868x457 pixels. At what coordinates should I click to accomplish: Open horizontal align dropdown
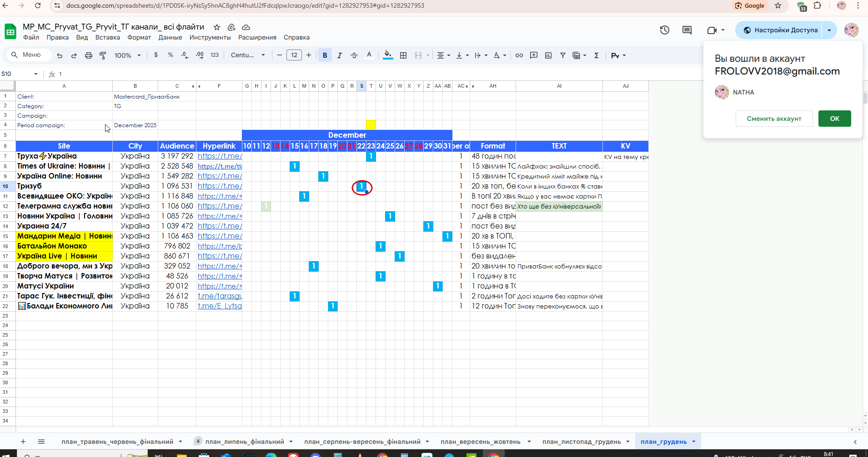[443, 55]
